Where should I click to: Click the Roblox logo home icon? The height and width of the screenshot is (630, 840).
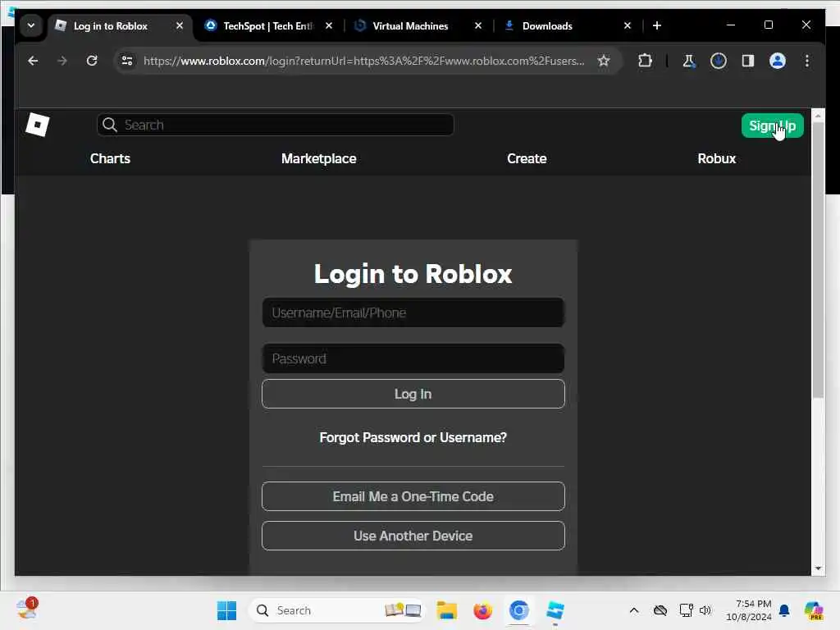(x=38, y=125)
